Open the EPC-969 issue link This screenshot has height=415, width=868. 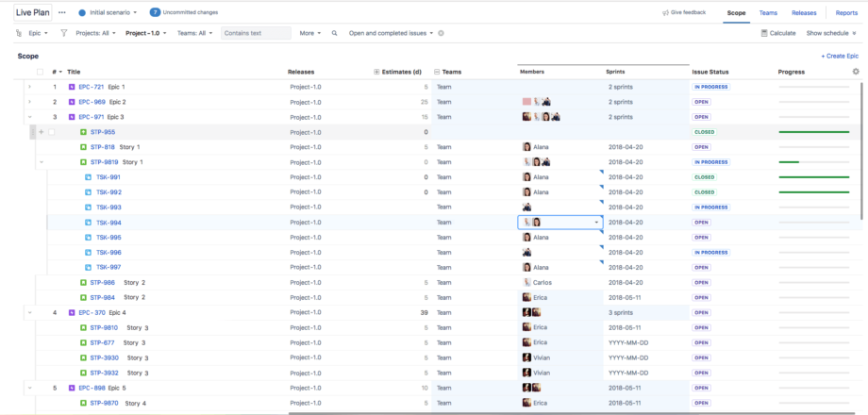tap(92, 102)
